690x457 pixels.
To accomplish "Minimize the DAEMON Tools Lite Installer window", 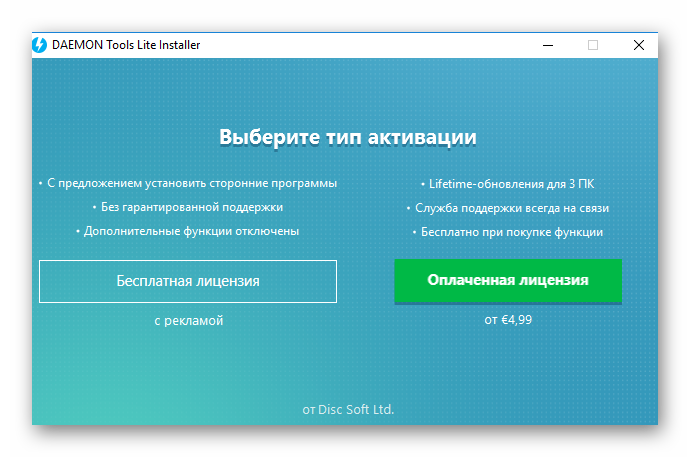I will click(548, 45).
